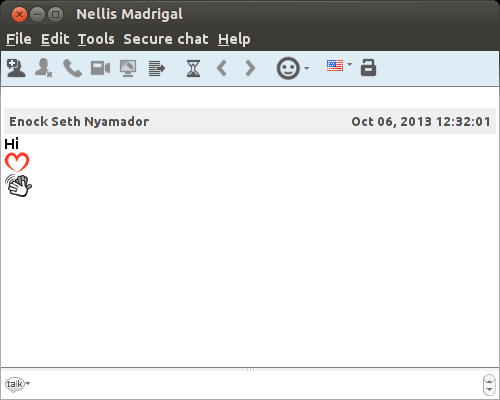Toggle secure chat padlock icon
The height and width of the screenshot is (400, 500).
[x=368, y=68]
